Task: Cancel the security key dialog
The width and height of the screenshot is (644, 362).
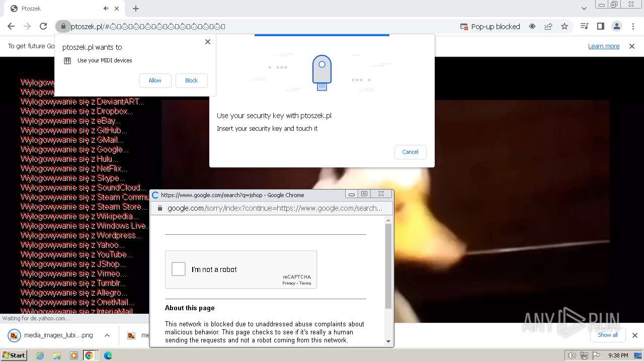Action: (410, 152)
